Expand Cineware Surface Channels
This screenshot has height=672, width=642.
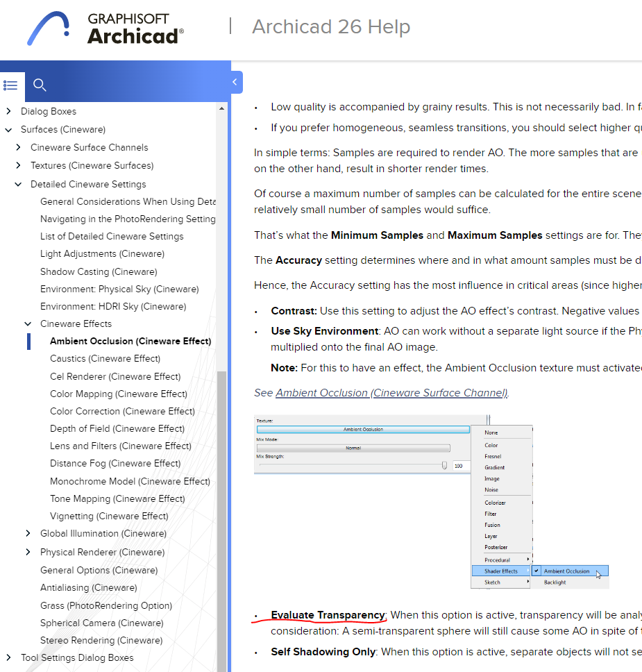coord(18,147)
